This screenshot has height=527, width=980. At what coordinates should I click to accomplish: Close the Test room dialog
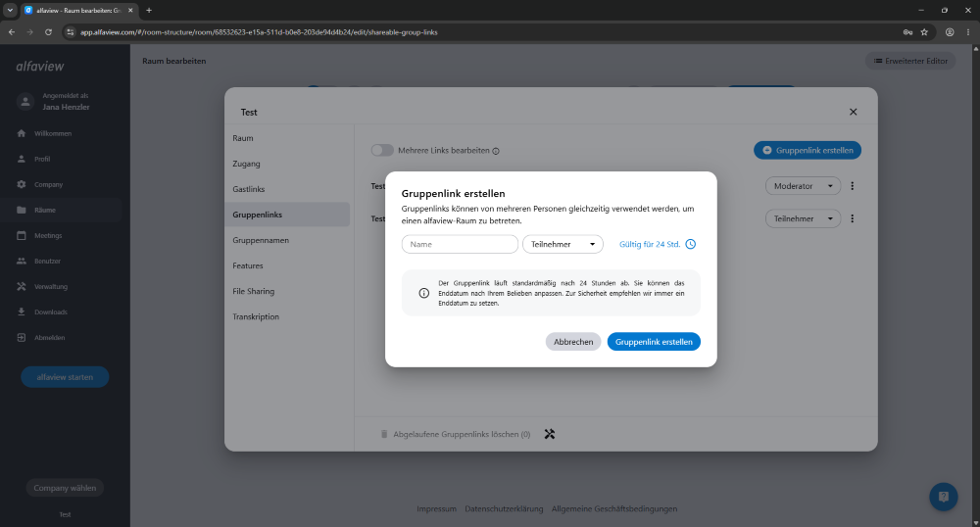pyautogui.click(x=854, y=112)
